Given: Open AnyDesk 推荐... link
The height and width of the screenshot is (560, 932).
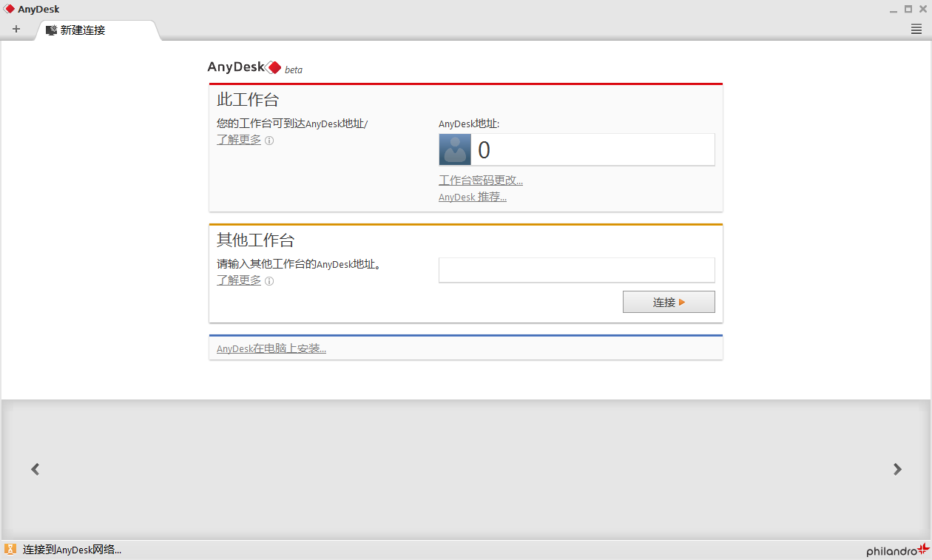Looking at the screenshot, I should (x=473, y=197).
